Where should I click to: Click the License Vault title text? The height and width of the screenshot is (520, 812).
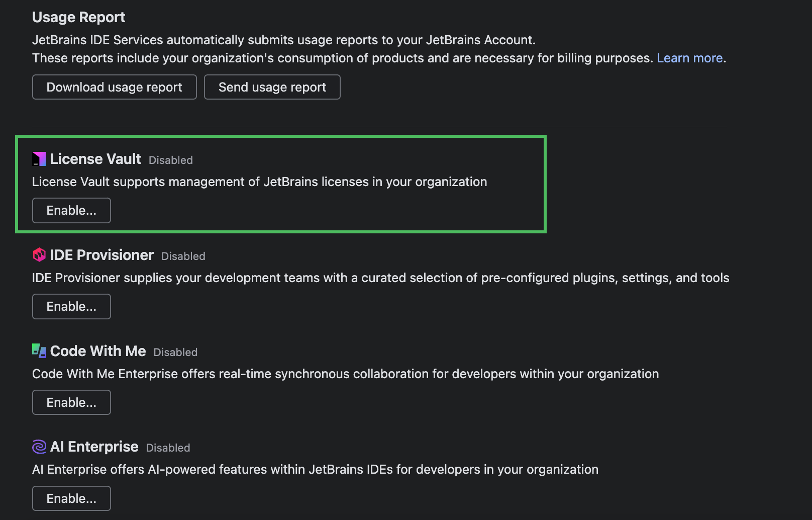point(95,158)
